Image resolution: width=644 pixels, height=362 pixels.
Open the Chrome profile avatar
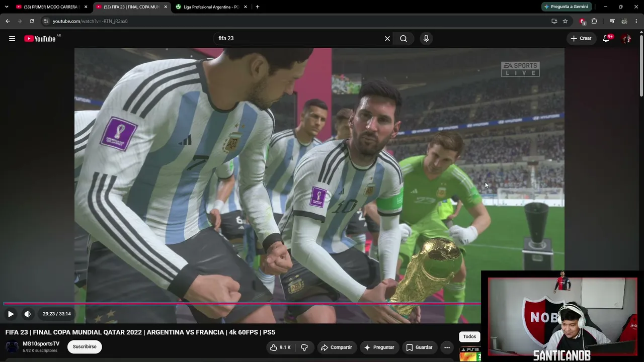pos(624,21)
